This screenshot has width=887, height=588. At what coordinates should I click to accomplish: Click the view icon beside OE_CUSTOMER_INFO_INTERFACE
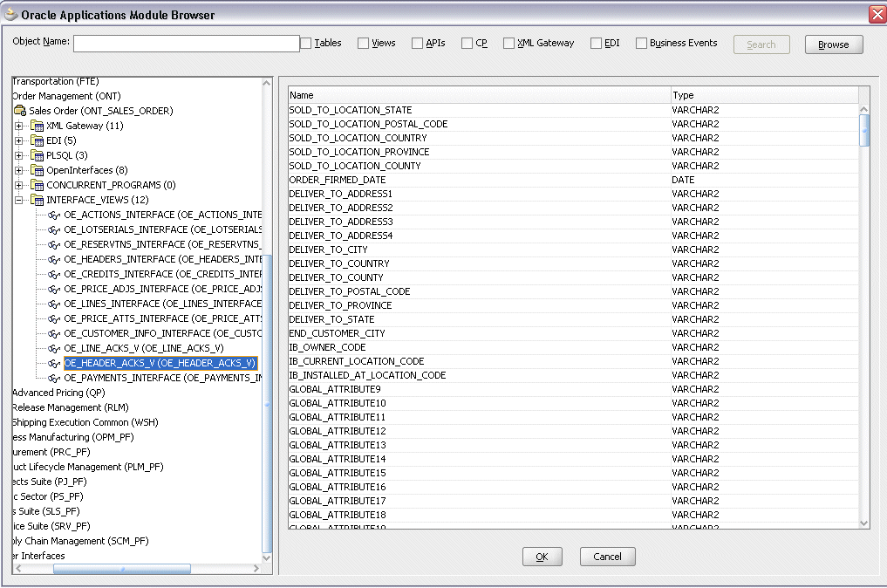coord(54,333)
